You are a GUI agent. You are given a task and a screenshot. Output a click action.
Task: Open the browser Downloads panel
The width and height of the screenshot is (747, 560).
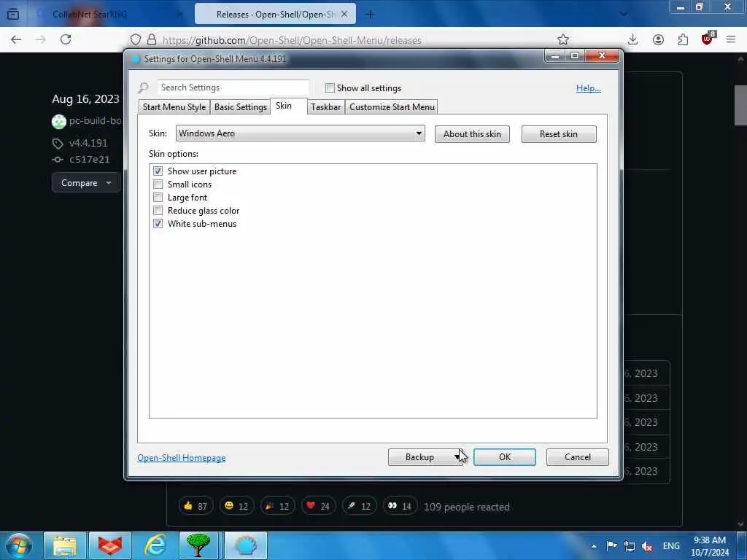tap(632, 39)
